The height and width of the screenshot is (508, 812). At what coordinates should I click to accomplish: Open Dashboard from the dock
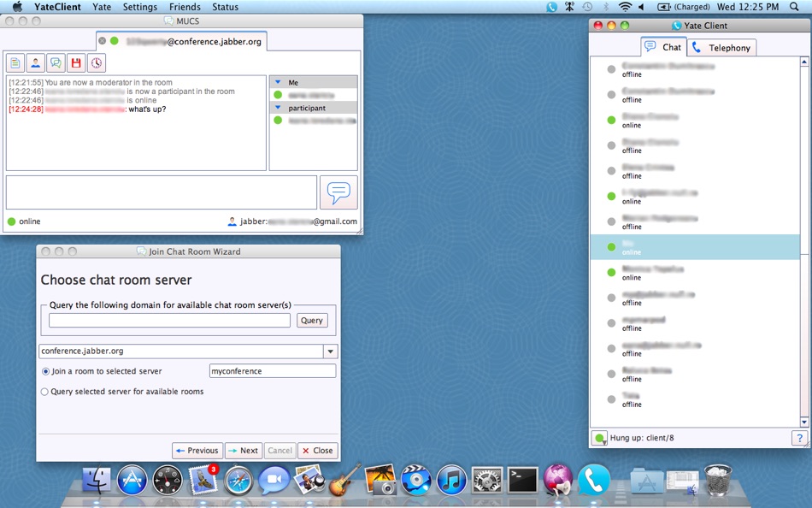pyautogui.click(x=168, y=480)
